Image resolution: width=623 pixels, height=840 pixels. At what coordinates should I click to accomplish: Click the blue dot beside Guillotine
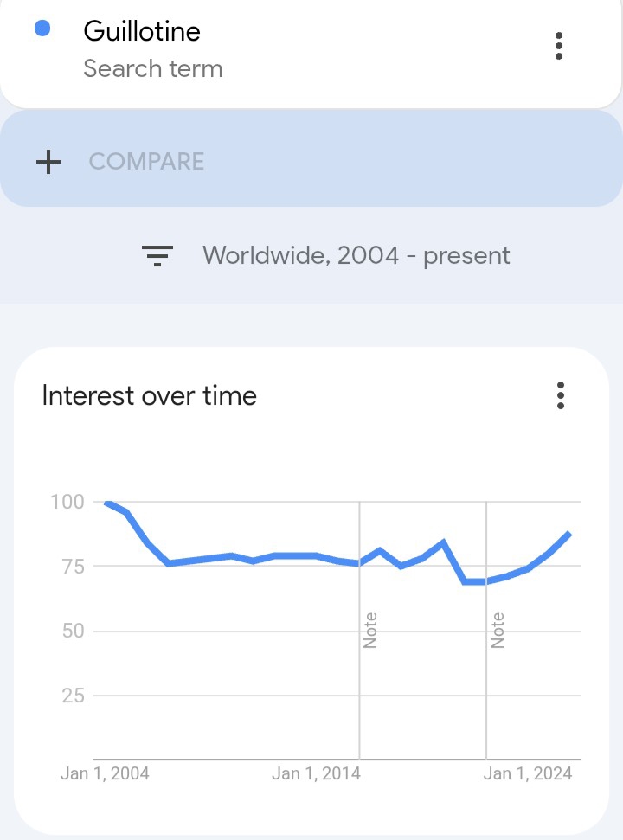(x=42, y=29)
